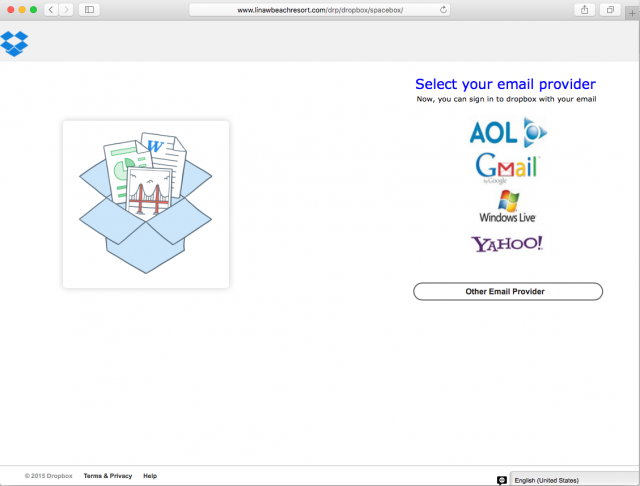Open a new tab with the plus button
Image resolution: width=640 pixels, height=486 pixels.
pos(632,13)
